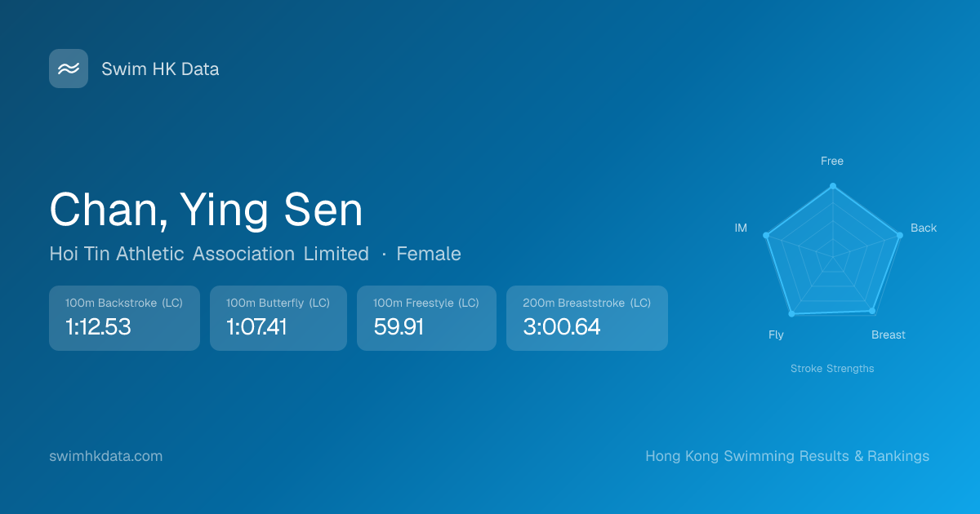Viewport: 980px width, 514px height.
Task: Click the Swim HK Data wave logo icon
Action: 69,69
